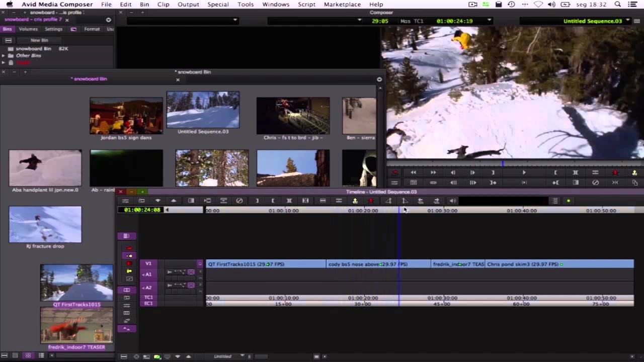Switch to the Format tab
Image resolution: width=644 pixels, height=362 pixels.
92,29
